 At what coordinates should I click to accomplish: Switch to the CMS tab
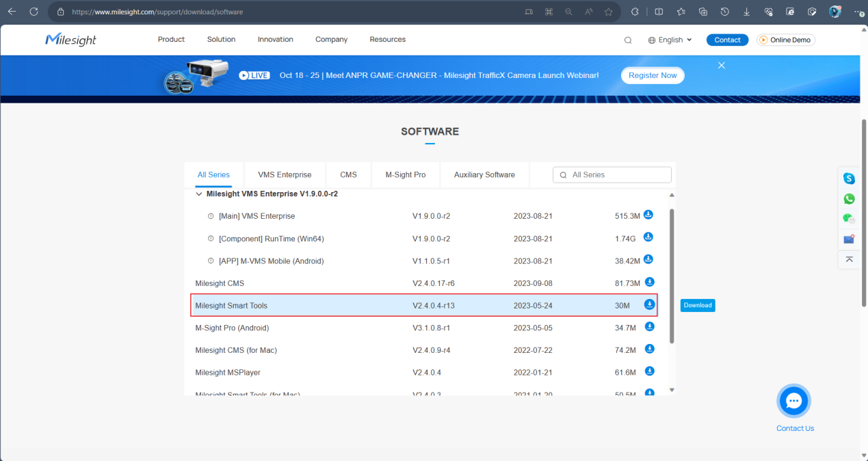pos(349,174)
